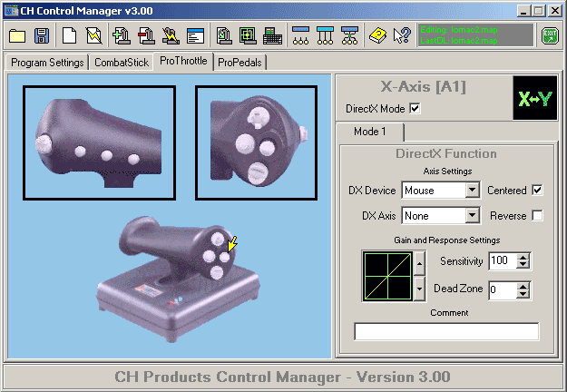567x392 pixels.
Task: Open the key check keyboard icon
Action: pos(273,35)
